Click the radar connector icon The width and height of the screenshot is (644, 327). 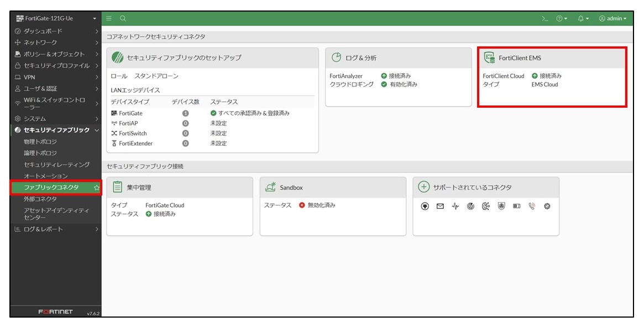(470, 207)
